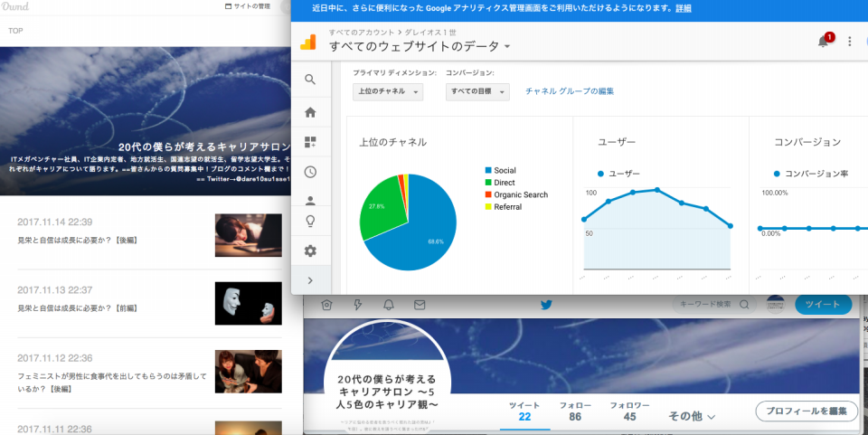Click the Twitter bird logo

pos(546,305)
